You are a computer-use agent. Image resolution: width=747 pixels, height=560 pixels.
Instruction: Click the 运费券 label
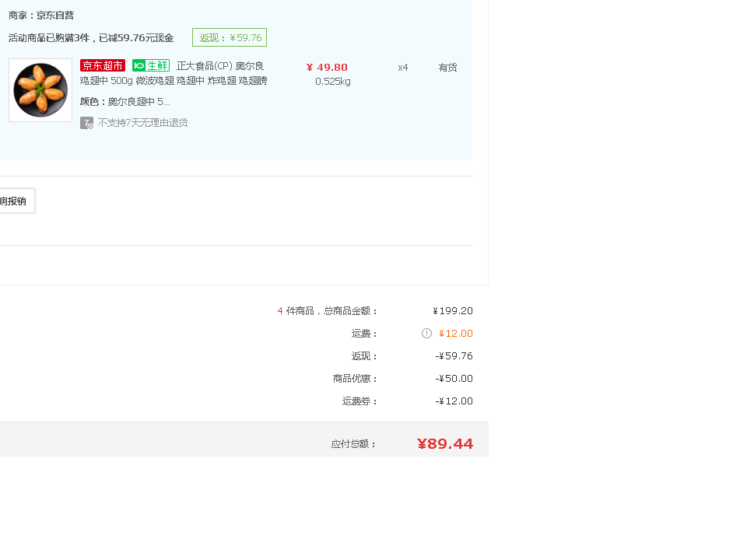coord(359,401)
